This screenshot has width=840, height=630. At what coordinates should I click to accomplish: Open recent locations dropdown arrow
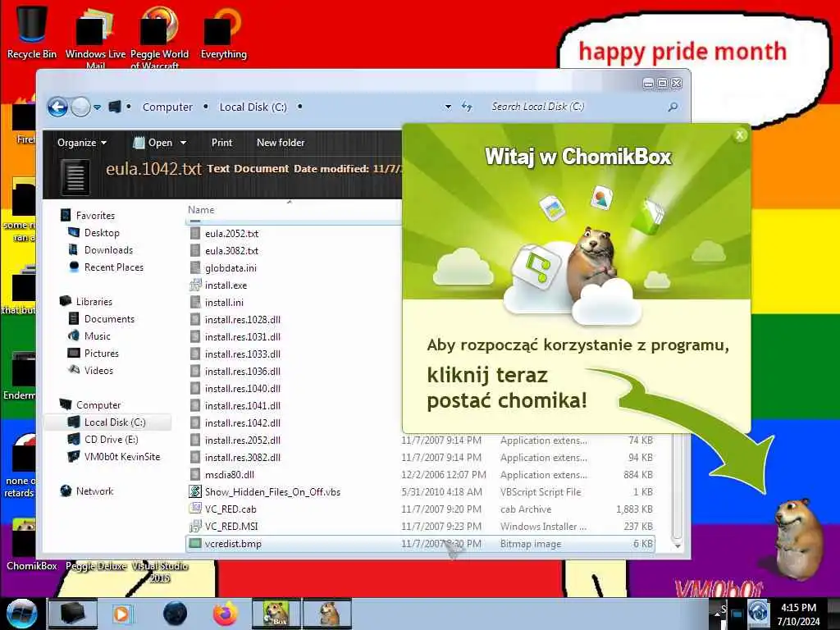point(97,107)
